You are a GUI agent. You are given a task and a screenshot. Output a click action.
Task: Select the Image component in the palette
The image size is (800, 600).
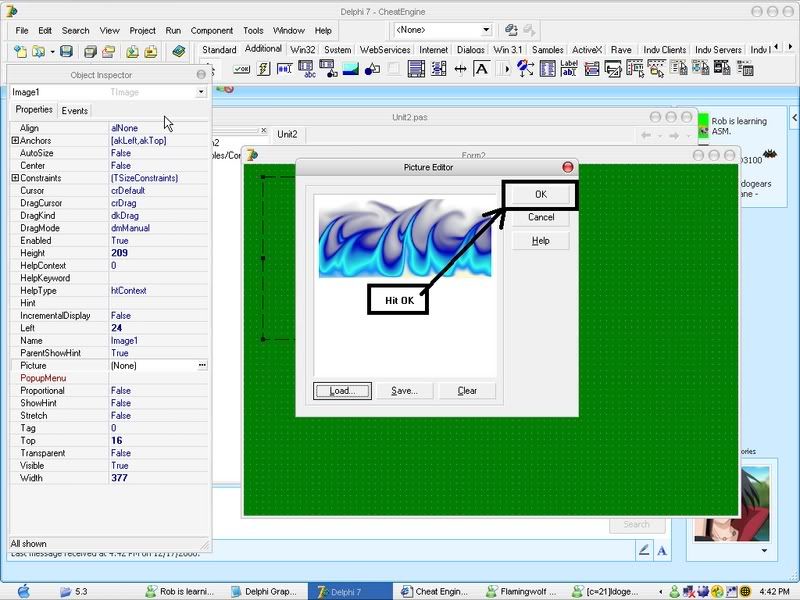tap(351, 69)
